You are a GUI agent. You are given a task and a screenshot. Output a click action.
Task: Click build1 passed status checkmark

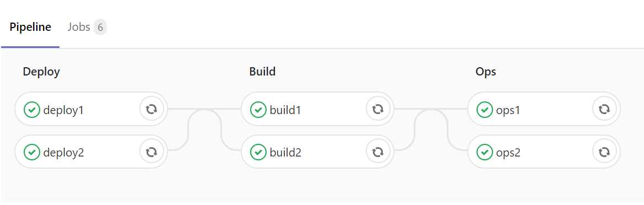[x=258, y=110]
